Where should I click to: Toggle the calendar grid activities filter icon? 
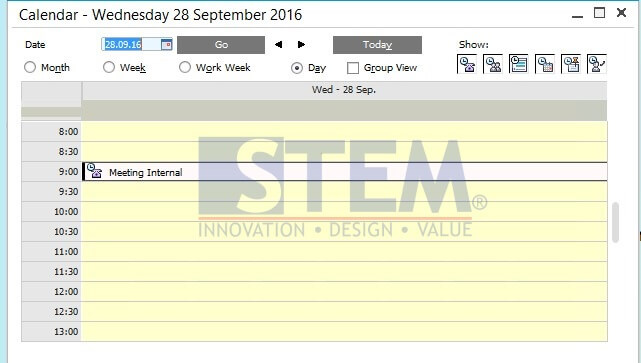tap(545, 64)
